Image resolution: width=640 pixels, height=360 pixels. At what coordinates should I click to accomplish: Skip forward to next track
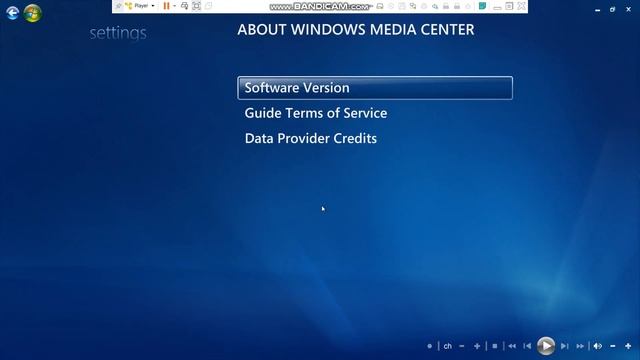564,346
